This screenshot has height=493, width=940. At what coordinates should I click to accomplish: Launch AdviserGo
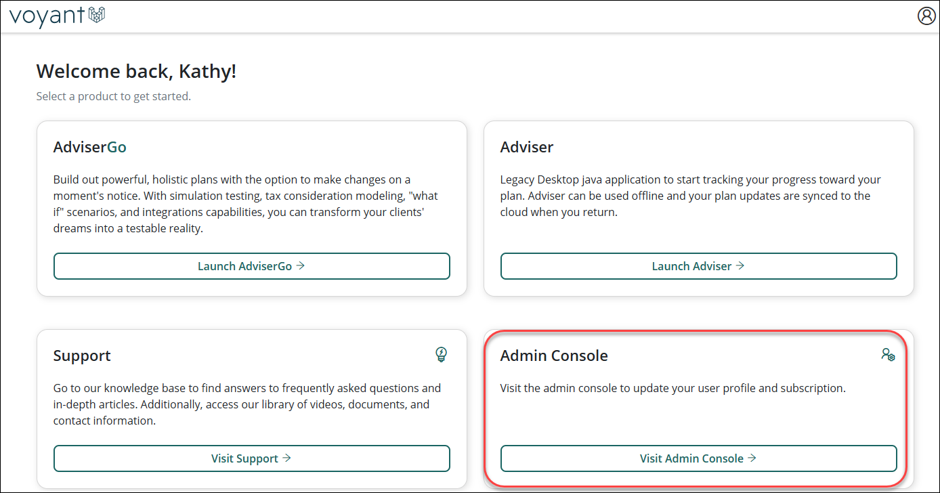tap(252, 266)
